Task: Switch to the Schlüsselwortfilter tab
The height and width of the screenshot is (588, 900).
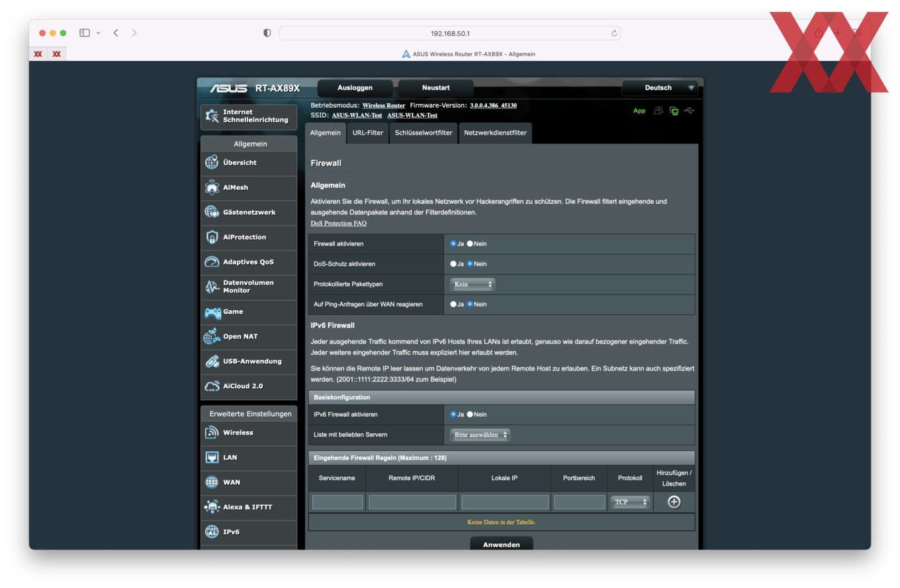Action: (424, 133)
